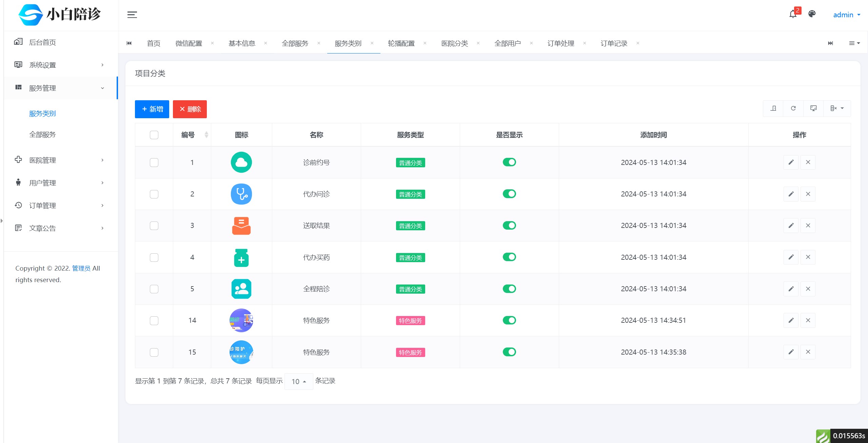The height and width of the screenshot is (443, 868).
Task: Click the edit pencil for row 14
Action: click(x=791, y=320)
